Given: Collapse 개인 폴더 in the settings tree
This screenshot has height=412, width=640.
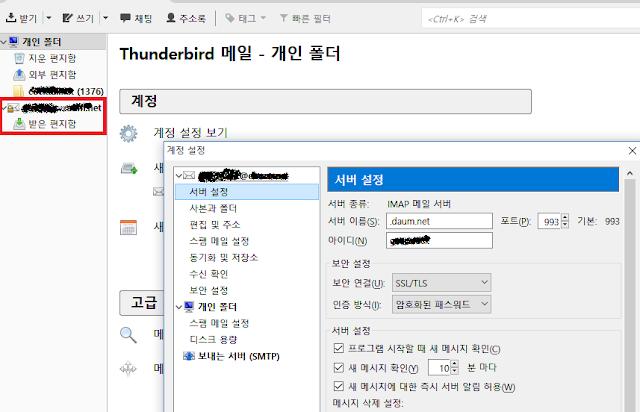Looking at the screenshot, I should [x=179, y=307].
